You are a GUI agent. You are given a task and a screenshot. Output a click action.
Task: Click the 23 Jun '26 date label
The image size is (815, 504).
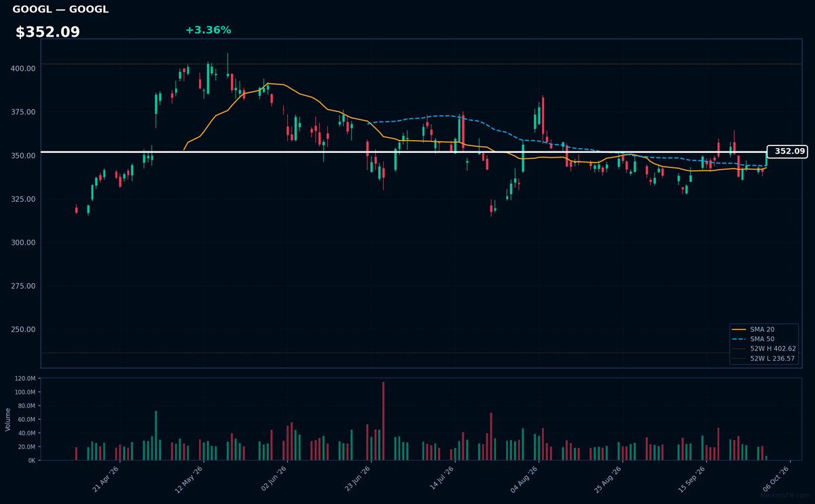tap(357, 480)
